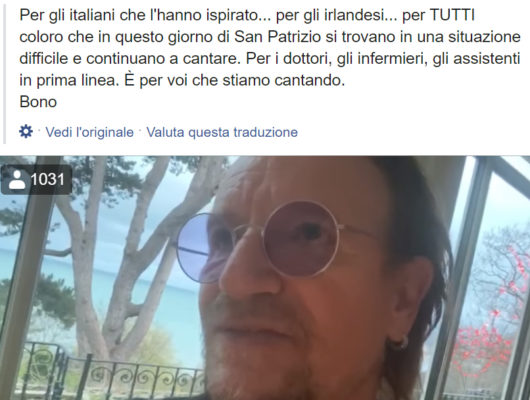This screenshot has height=400, width=530.
Task: Select the 1031 live viewer count
Action: coord(47,179)
